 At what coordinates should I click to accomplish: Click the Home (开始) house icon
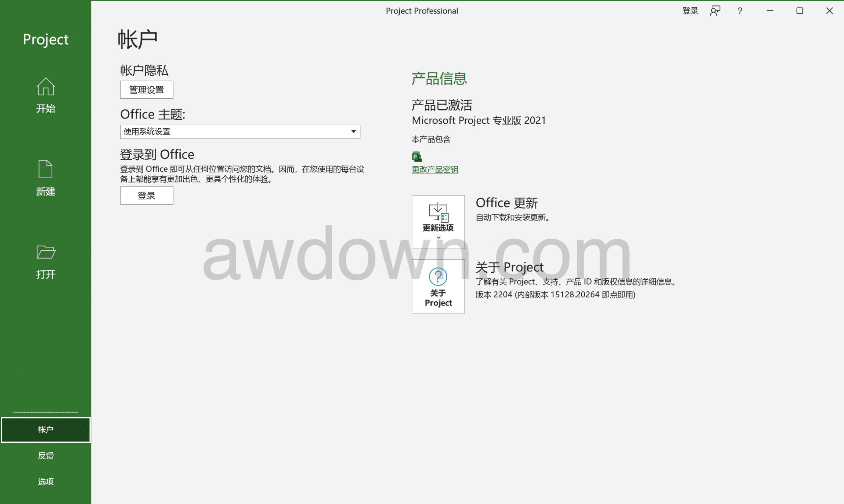45,87
